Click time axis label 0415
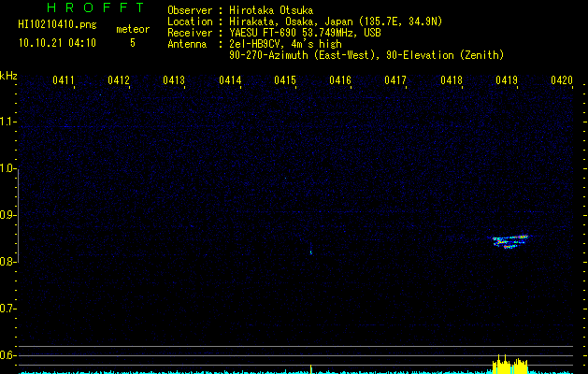 point(285,80)
